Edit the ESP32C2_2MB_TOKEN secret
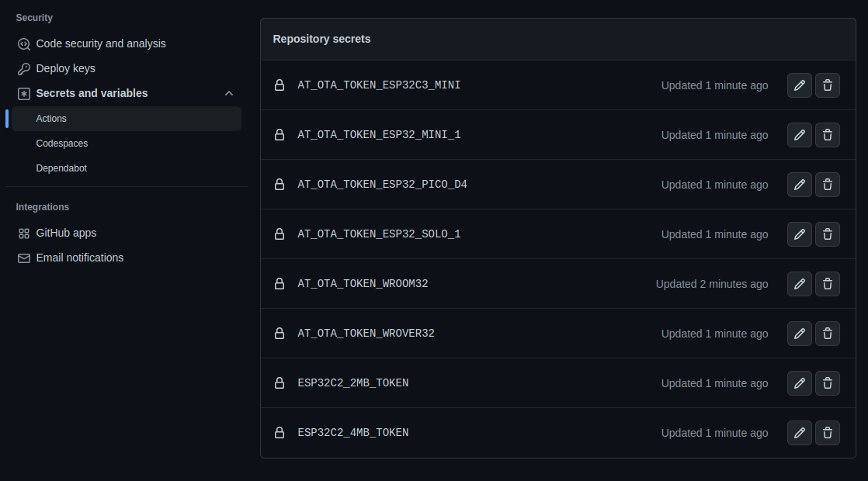Viewport: 868px width, 481px height. [799, 382]
